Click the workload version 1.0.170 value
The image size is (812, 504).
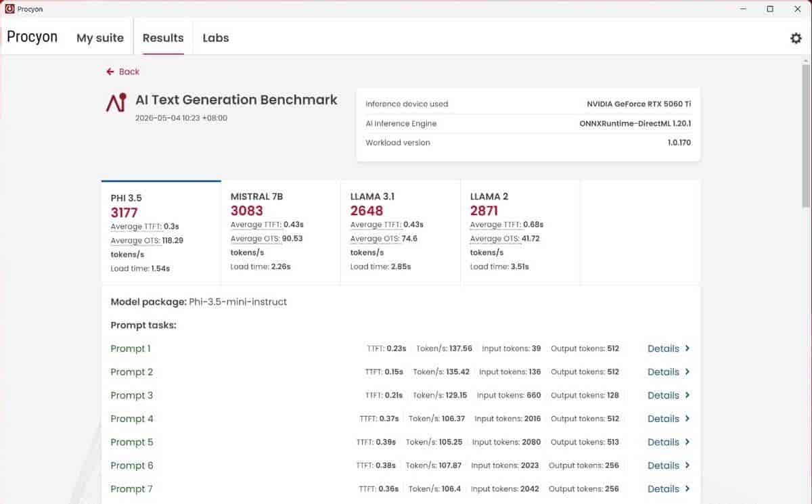coord(679,143)
